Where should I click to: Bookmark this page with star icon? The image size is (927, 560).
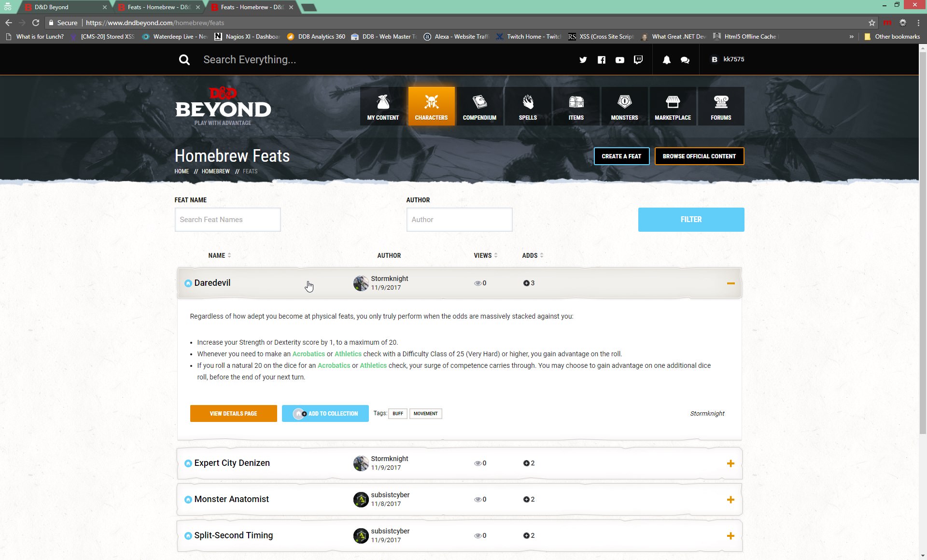(x=872, y=23)
